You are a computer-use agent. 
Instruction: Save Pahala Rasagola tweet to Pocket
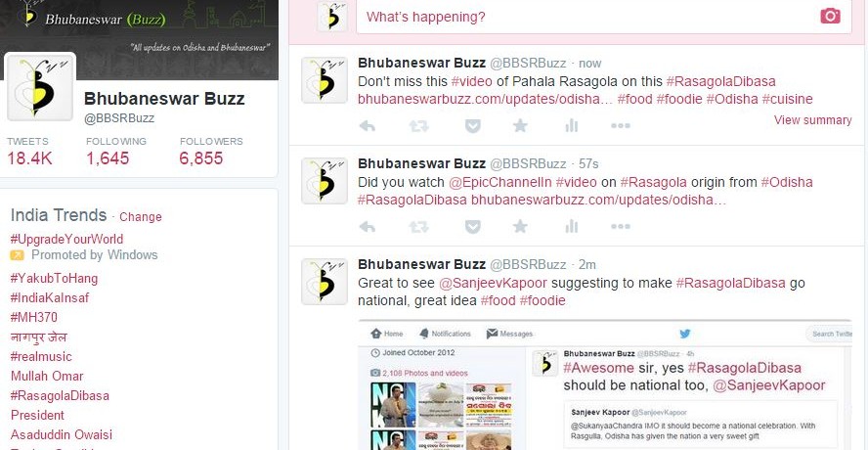[472, 126]
